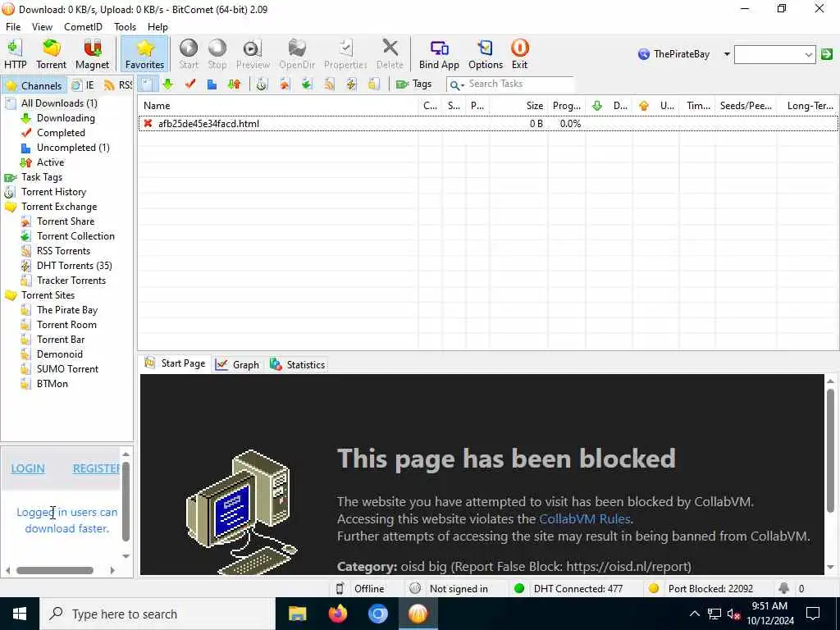The height and width of the screenshot is (630, 840).
Task: Click the torrent share filter icon
Action: 285,84
